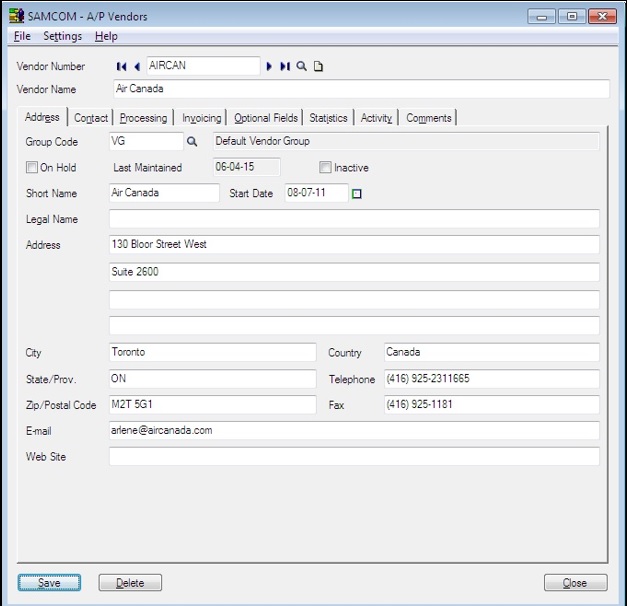Viewport: 627px width, 606px height.
Task: Check the Inactive checkbox
Action: pos(325,168)
